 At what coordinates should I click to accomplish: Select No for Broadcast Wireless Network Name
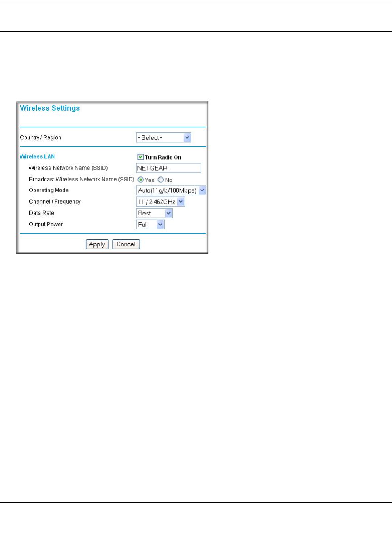click(161, 180)
